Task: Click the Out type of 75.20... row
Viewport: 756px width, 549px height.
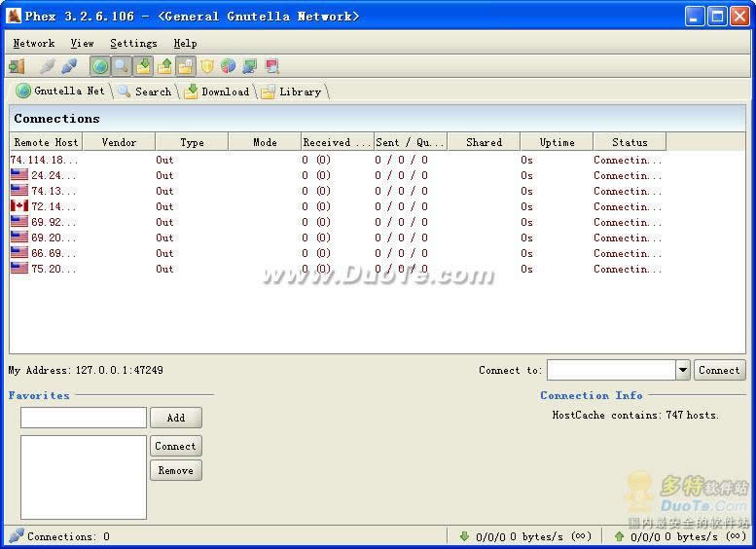Action: [164, 269]
